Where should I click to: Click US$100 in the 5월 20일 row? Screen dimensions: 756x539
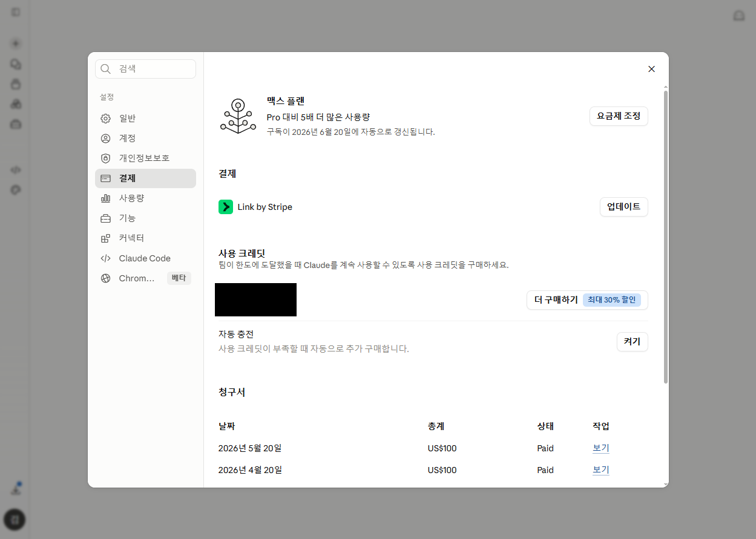pos(442,449)
